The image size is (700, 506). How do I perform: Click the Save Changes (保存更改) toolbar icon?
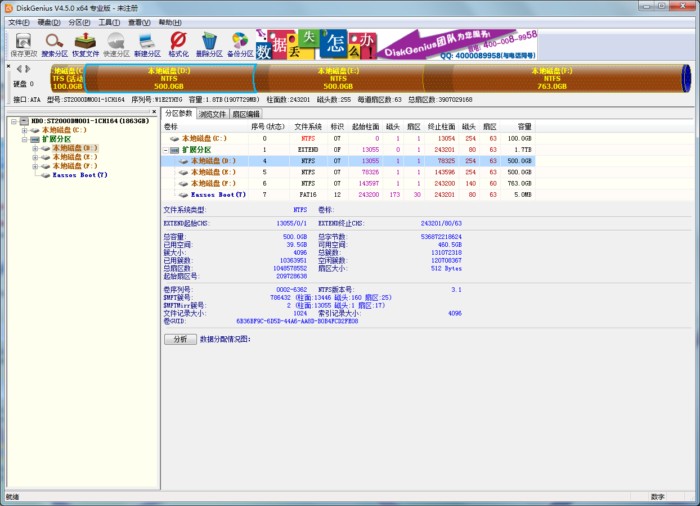pyautogui.click(x=24, y=43)
